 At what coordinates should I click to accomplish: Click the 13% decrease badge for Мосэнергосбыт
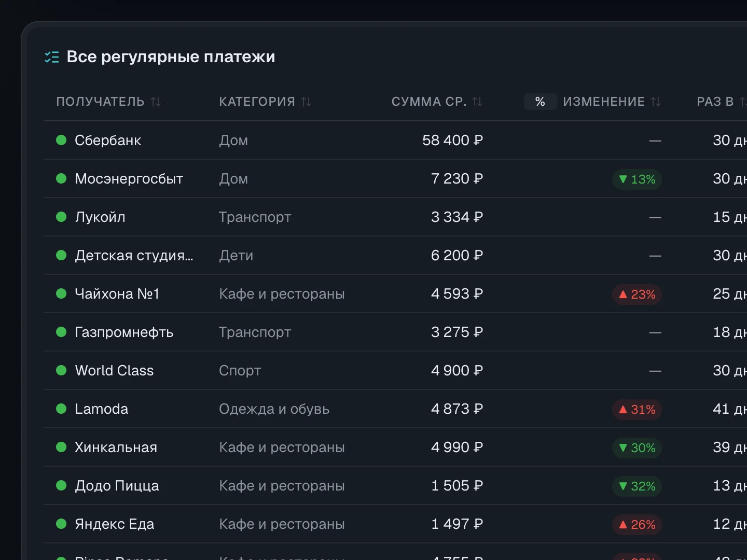(x=637, y=179)
